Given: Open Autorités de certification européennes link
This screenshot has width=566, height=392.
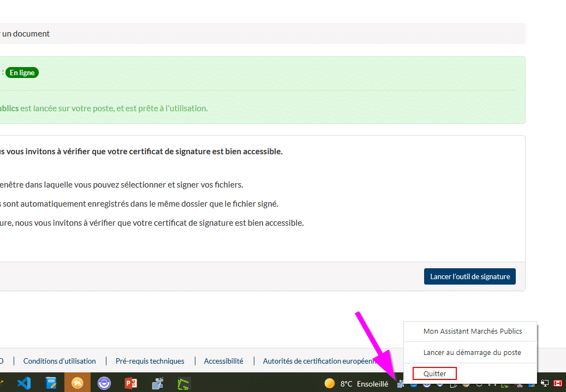Looking at the screenshot, I should coord(319,361).
